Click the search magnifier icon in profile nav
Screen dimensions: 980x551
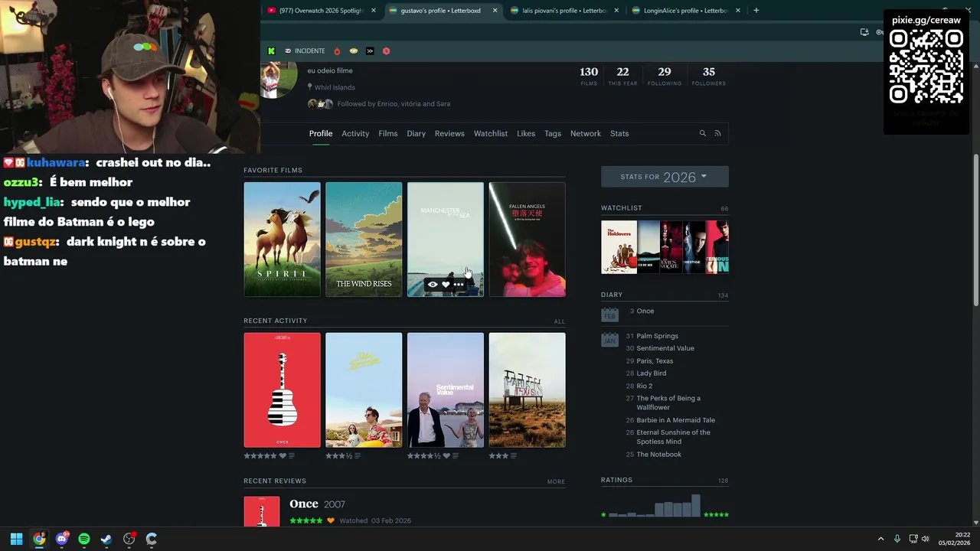[702, 133]
